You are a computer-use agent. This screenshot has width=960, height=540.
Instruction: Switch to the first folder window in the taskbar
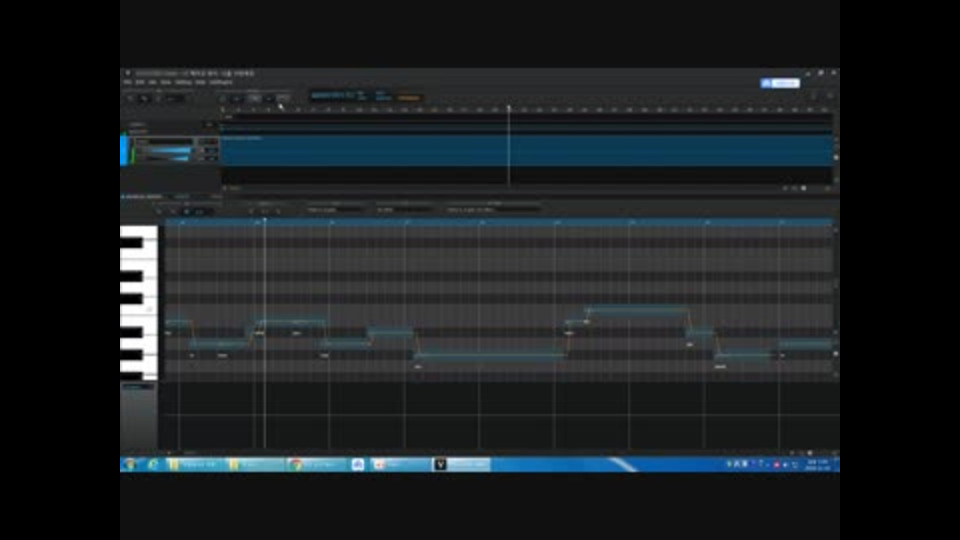(194, 465)
